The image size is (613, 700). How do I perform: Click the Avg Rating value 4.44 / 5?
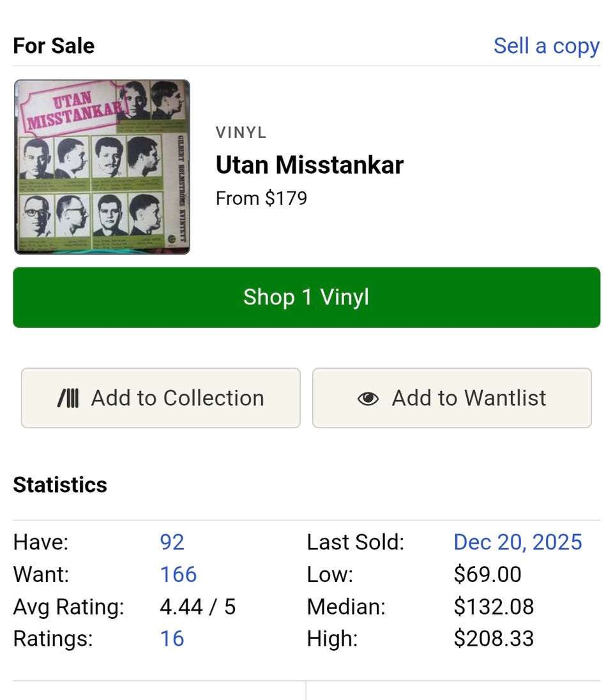(x=197, y=607)
